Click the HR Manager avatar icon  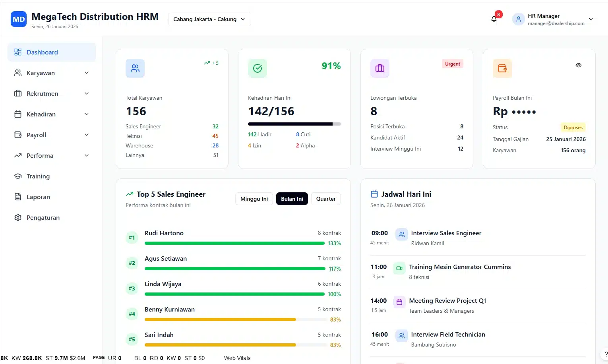[x=519, y=19]
